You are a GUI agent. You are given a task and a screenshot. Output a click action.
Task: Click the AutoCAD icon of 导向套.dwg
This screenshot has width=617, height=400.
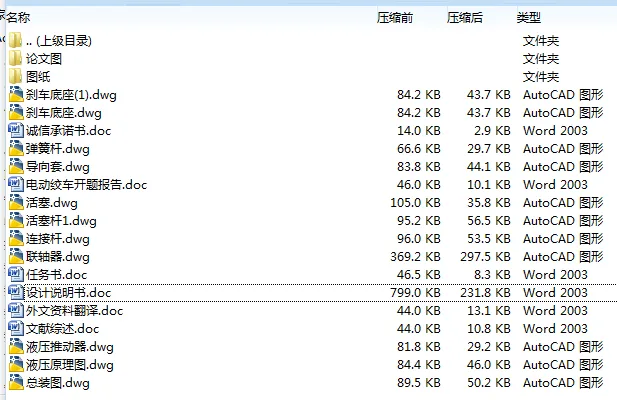click(x=16, y=167)
